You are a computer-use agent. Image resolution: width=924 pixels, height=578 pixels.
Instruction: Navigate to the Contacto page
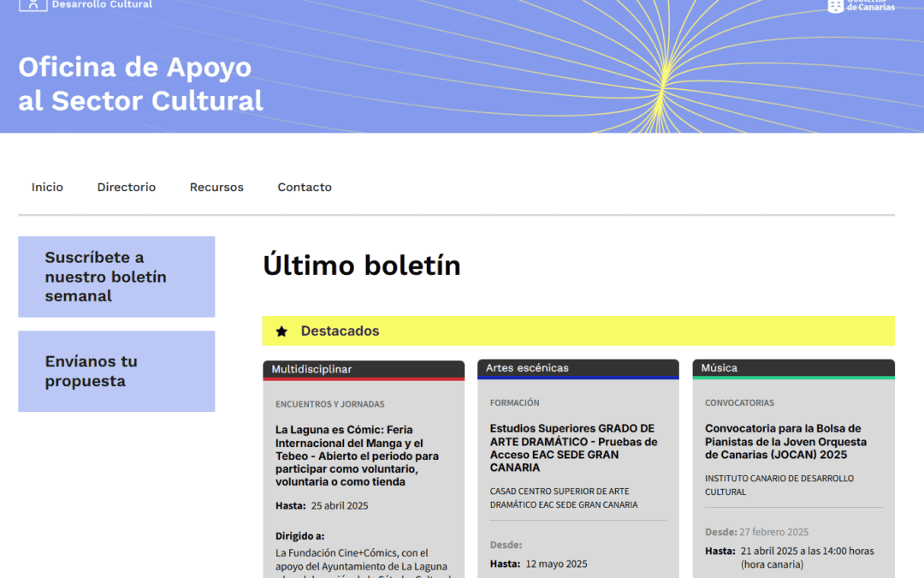305,187
